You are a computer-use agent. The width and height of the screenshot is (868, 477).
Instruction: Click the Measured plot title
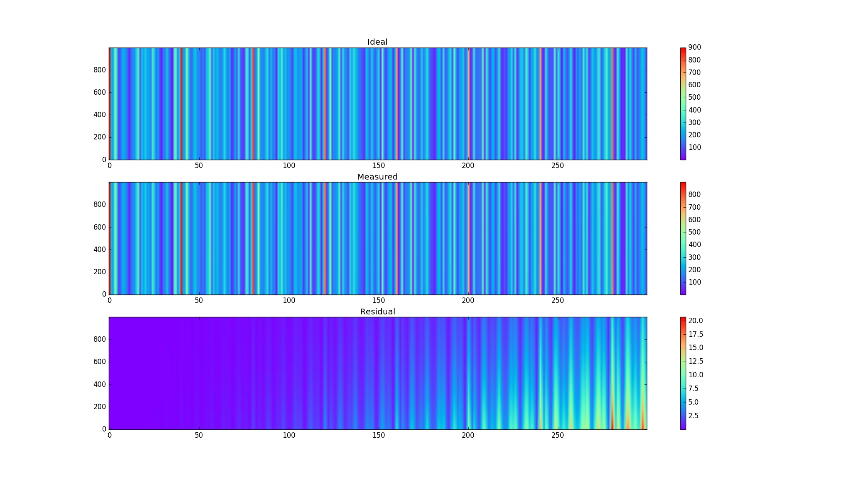(377, 177)
